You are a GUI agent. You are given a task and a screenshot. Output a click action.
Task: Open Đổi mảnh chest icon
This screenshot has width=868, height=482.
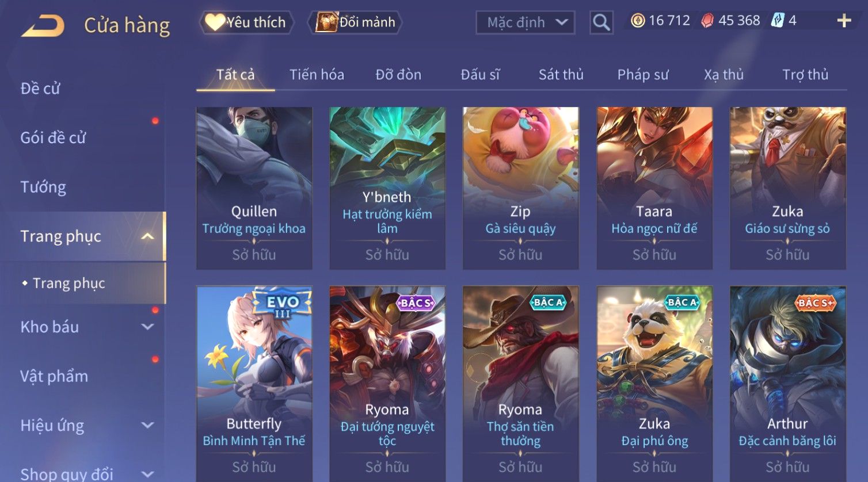326,22
